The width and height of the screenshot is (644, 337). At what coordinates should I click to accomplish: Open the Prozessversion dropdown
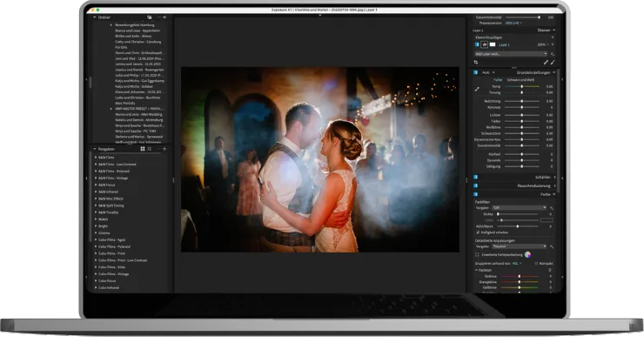pos(513,23)
